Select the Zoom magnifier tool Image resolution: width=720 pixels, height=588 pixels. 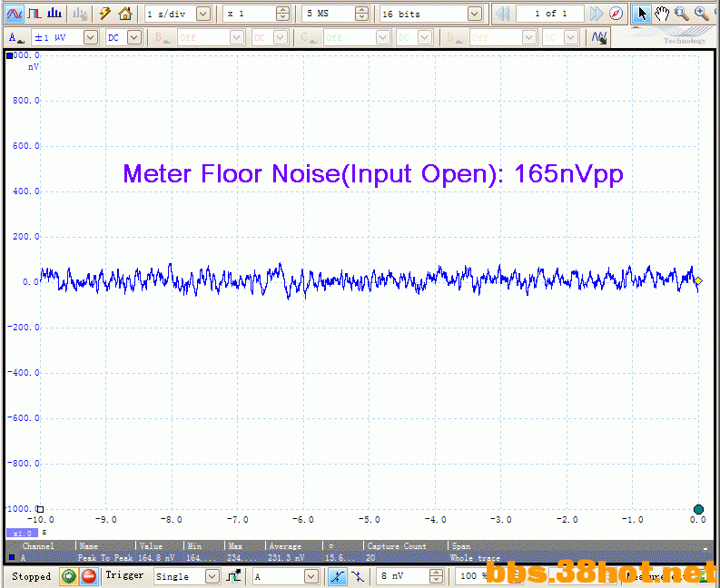click(x=682, y=14)
